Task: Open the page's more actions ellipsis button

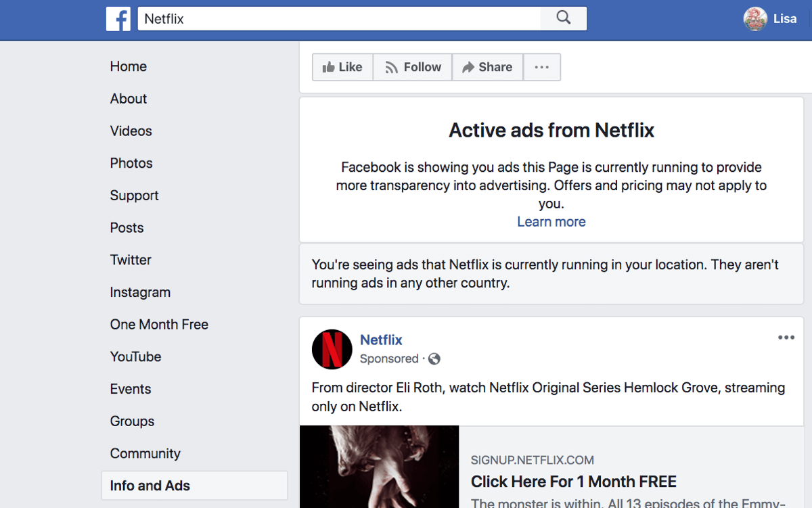Action: pos(542,67)
